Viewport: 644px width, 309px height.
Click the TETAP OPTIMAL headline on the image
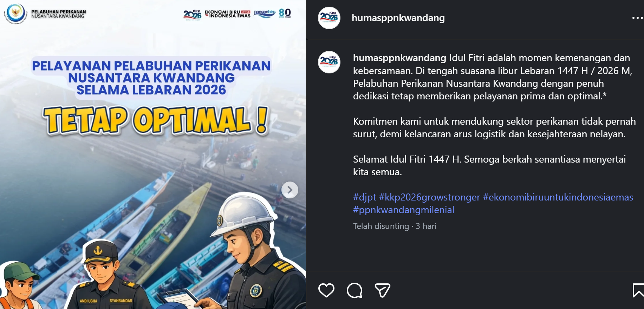coord(155,121)
